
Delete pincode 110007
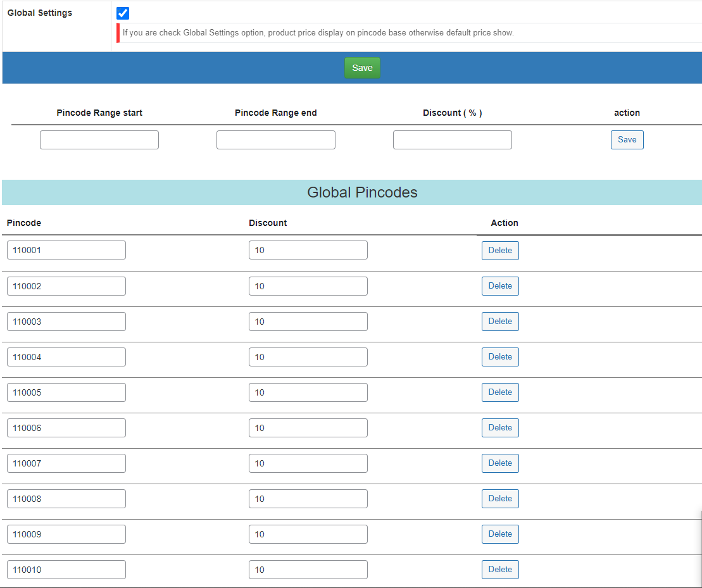pyautogui.click(x=500, y=463)
